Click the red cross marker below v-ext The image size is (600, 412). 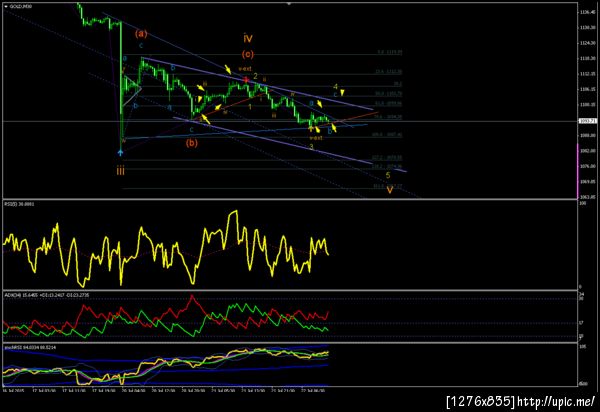point(246,80)
